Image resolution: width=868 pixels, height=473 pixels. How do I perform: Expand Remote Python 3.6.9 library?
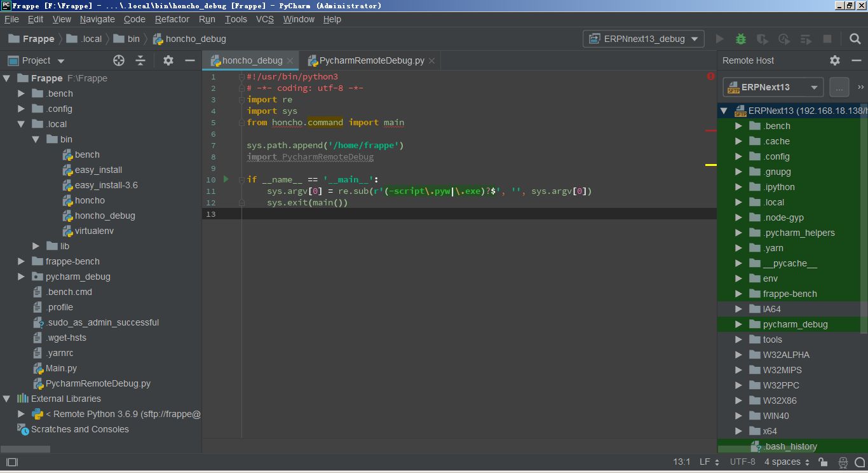22,414
